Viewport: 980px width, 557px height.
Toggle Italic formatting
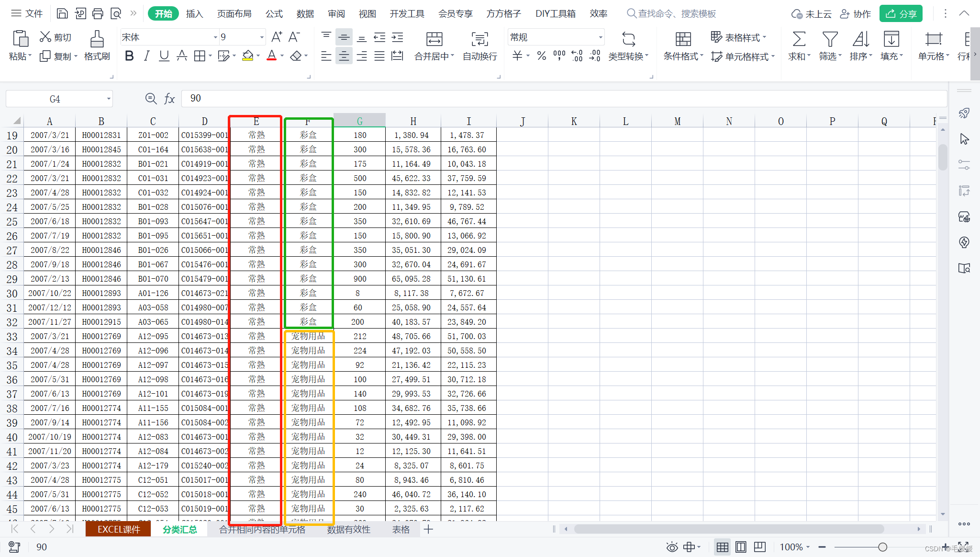[146, 56]
